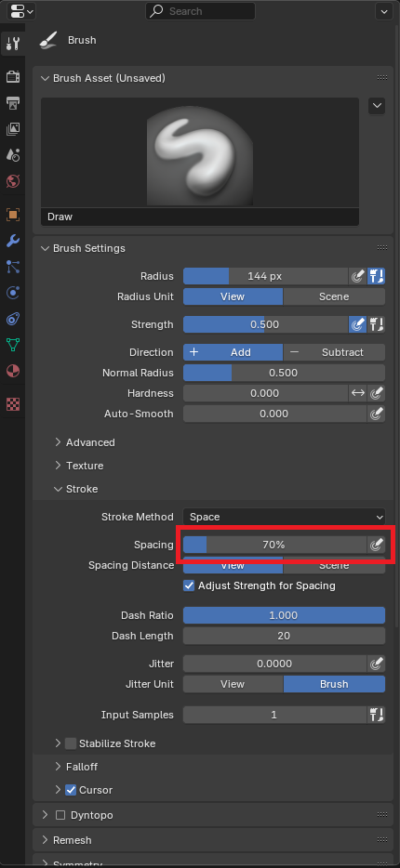
Task: Expand the Remesh panel
Action: 45,840
